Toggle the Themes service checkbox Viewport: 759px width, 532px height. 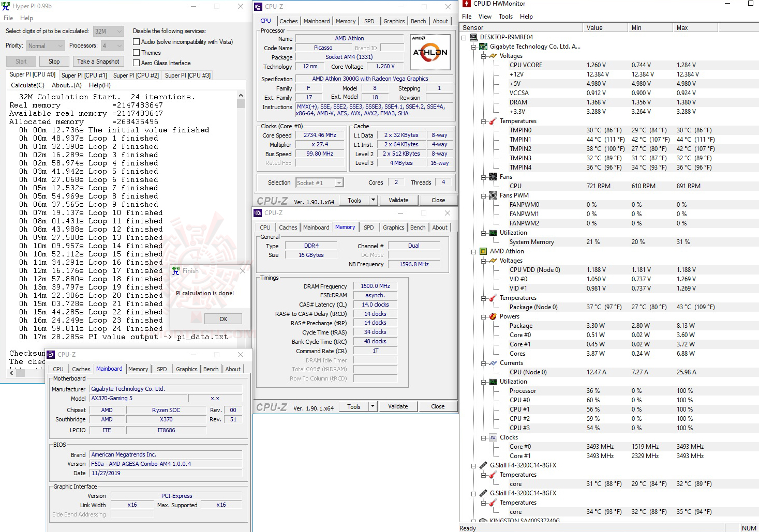pyautogui.click(x=137, y=53)
